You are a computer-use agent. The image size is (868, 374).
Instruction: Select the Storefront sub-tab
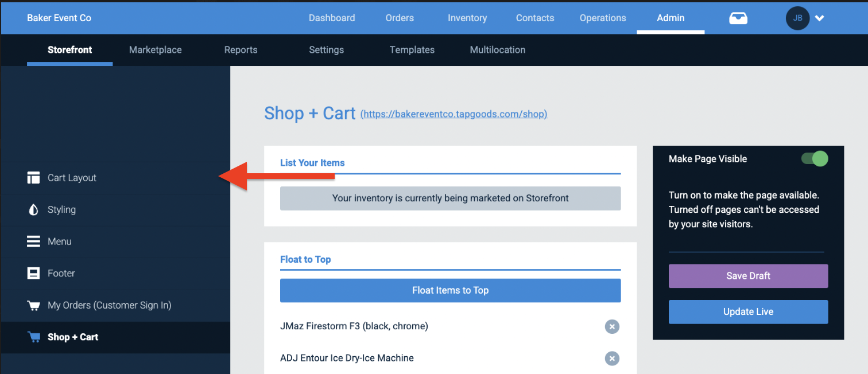(70, 50)
